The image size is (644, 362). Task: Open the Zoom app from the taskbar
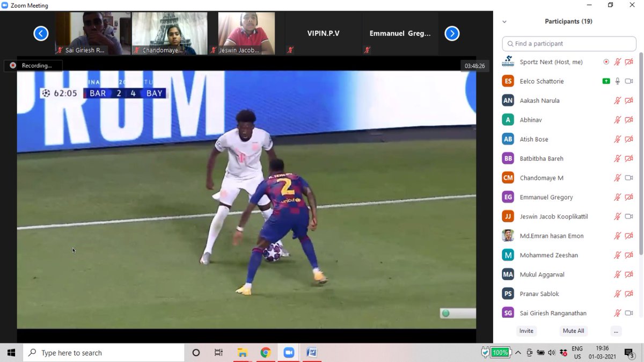click(289, 353)
